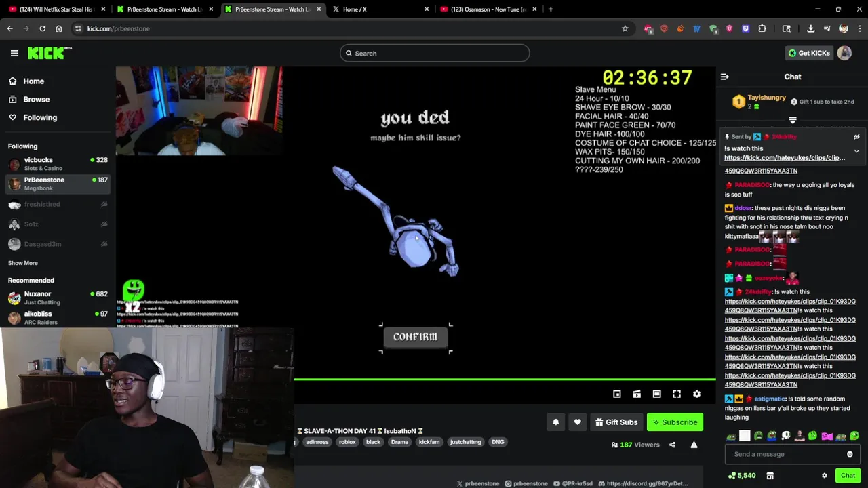The image size is (868, 488).
Task: Confirm the game's you ded dialog
Action: click(x=415, y=337)
